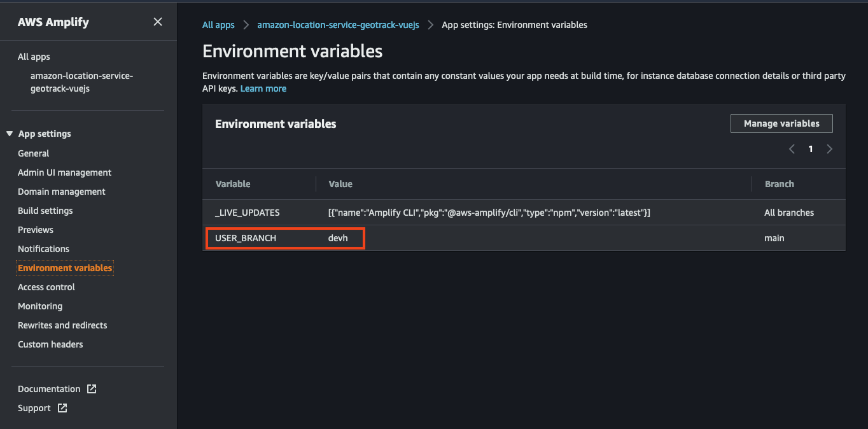Click the _LIVE_UPDATES JSON value cell
The width and height of the screenshot is (868, 429).
(x=489, y=213)
